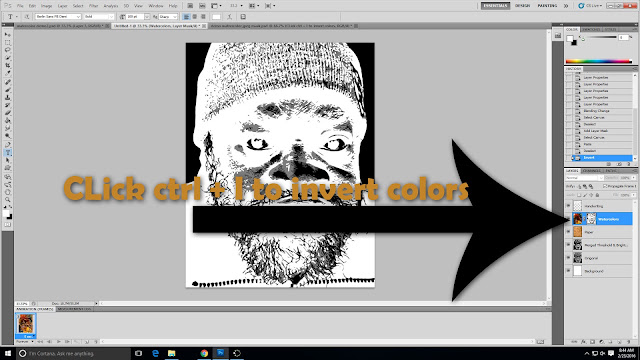640x360 pixels.
Task: Select the Pen tool
Action: point(7,145)
